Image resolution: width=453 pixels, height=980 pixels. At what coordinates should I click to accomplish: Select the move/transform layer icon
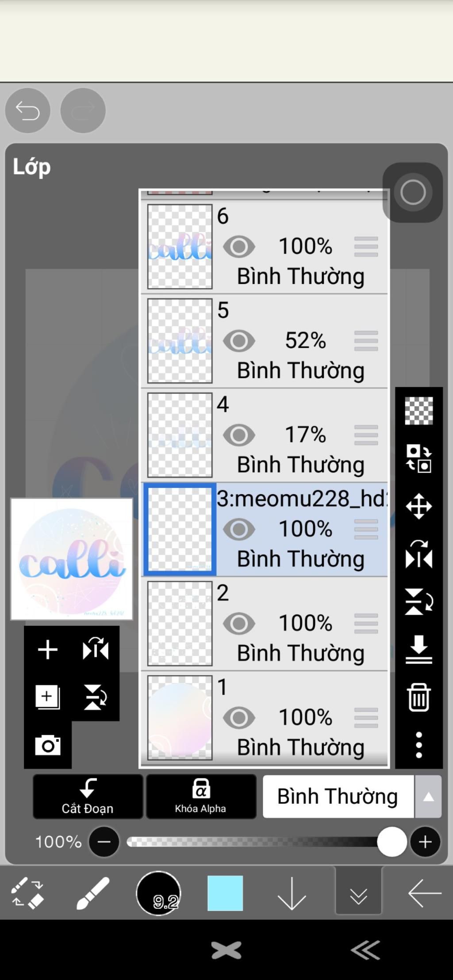coord(418,506)
